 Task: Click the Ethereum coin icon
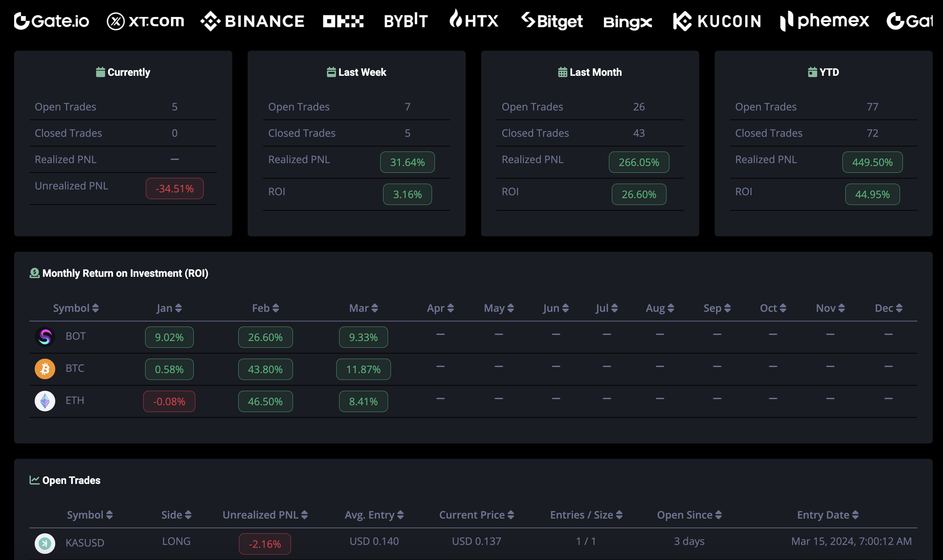pyautogui.click(x=45, y=401)
